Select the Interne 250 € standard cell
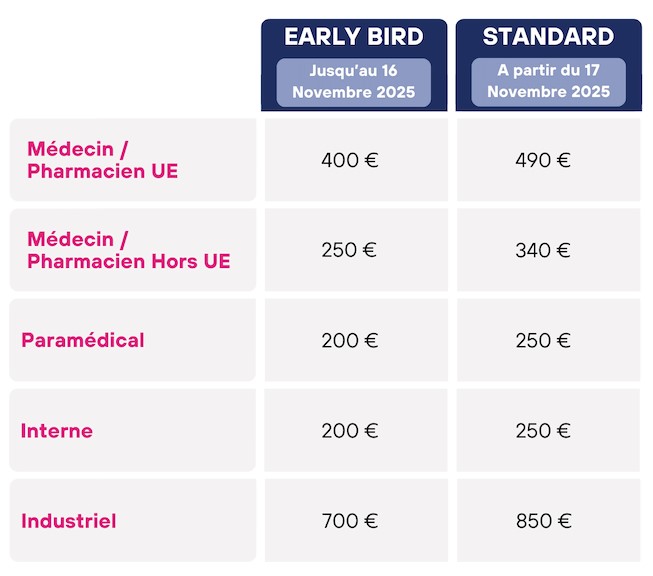The height and width of the screenshot is (576, 653). [x=548, y=430]
